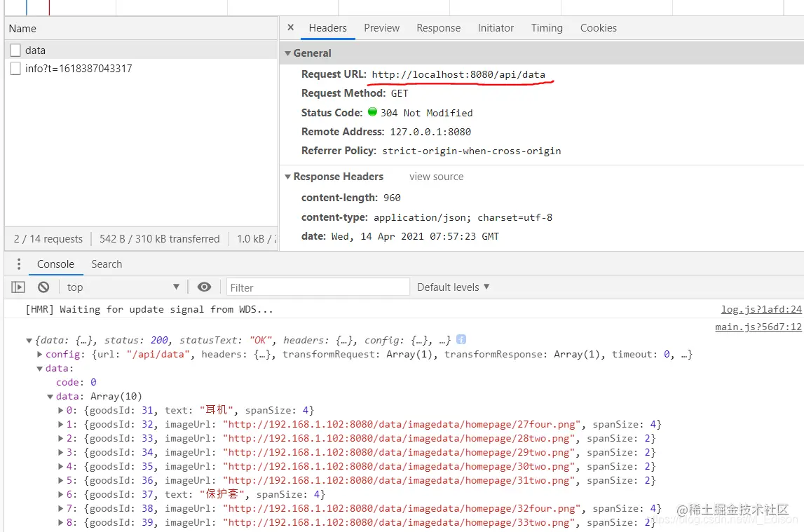Select the info?t=1618387043317 request row
The height and width of the screenshot is (532, 804).
(141, 68)
